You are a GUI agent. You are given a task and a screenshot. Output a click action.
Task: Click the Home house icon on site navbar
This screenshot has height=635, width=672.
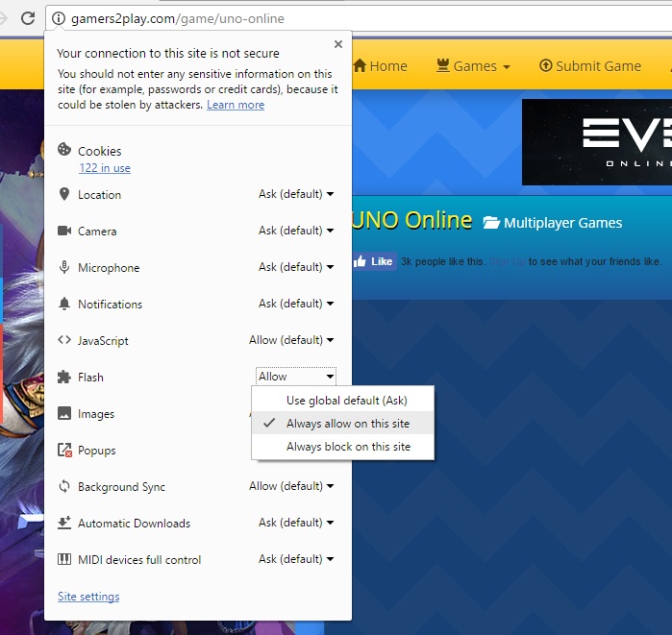tap(360, 65)
